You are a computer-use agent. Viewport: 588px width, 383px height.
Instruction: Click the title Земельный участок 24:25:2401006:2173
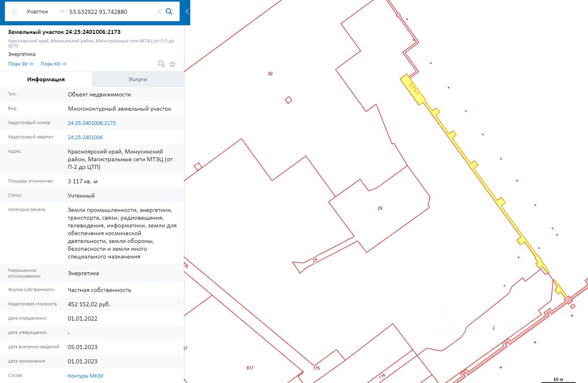coord(64,32)
